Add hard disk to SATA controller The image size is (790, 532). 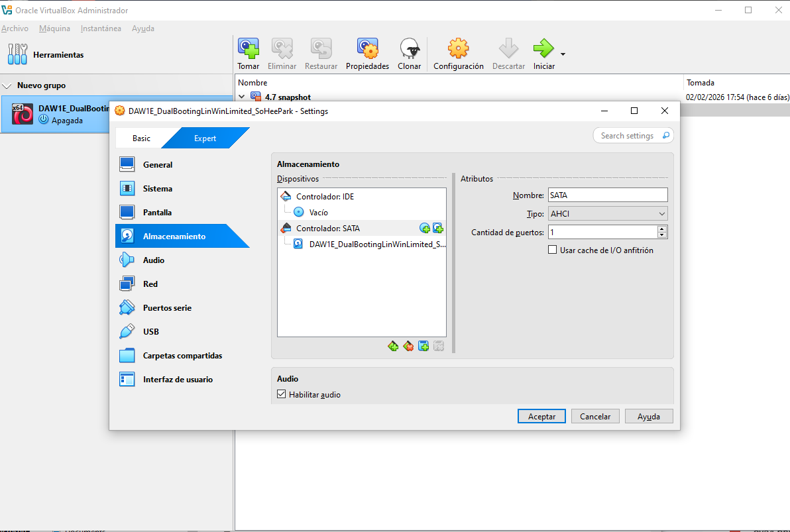(x=438, y=228)
